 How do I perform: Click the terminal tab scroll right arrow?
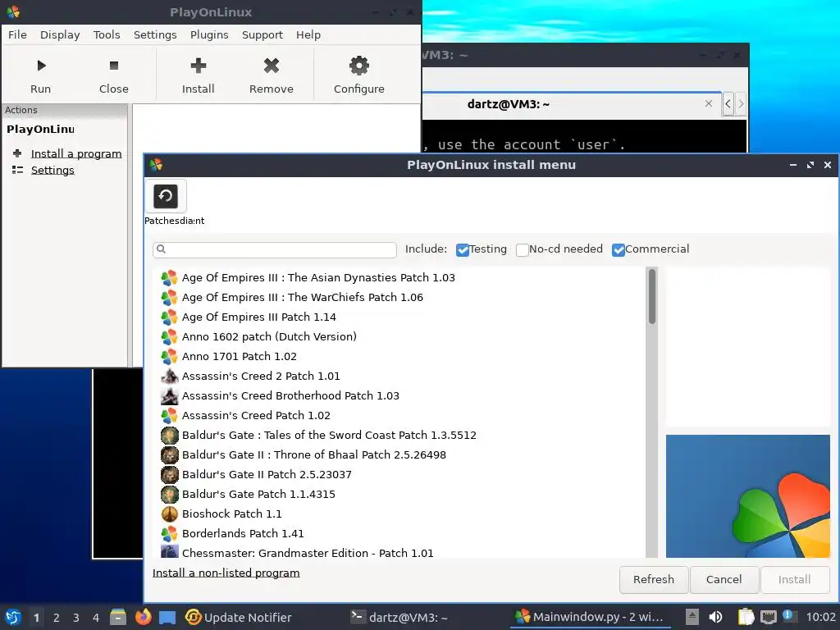pos(741,104)
